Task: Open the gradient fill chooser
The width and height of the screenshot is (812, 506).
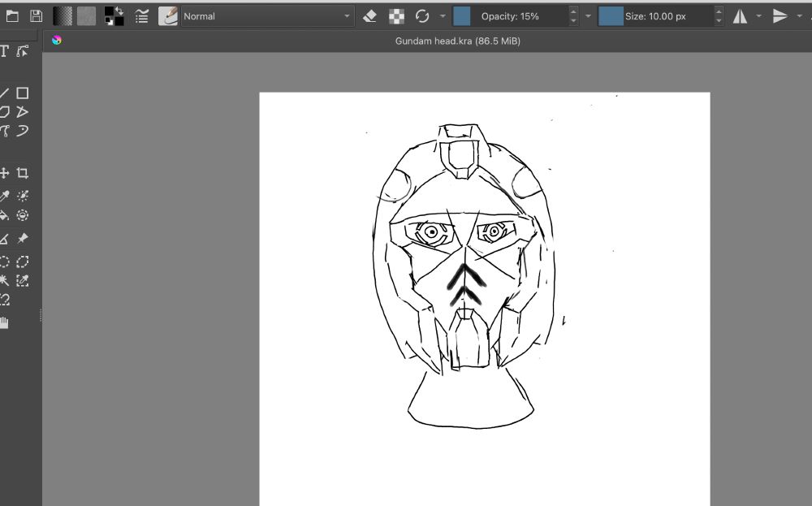Action: (x=63, y=16)
